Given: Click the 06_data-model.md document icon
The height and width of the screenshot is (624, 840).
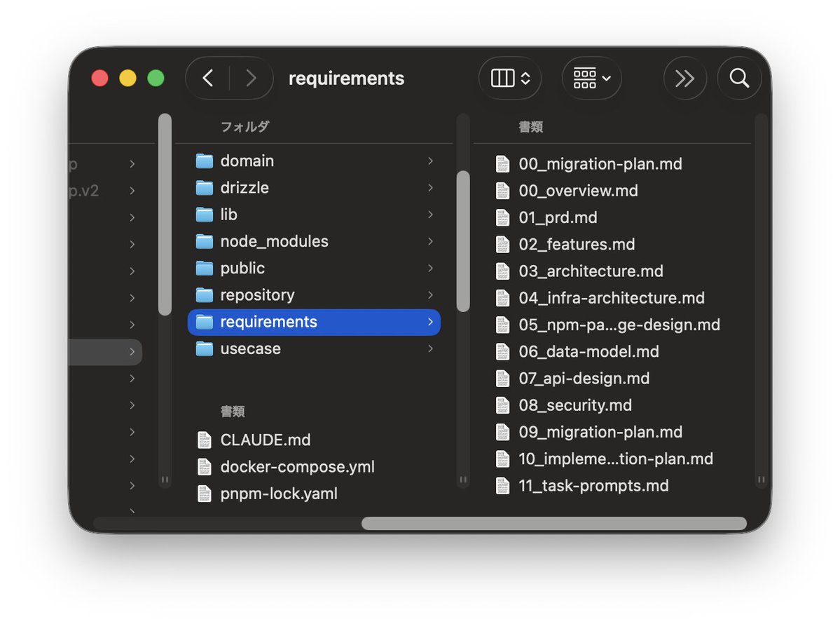Looking at the screenshot, I should pos(502,351).
